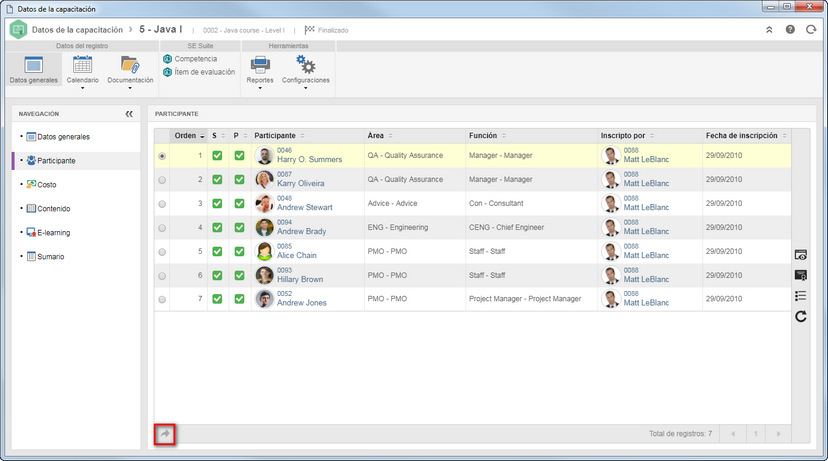Toggle S checkbox for Andrew Jones

[x=217, y=299]
